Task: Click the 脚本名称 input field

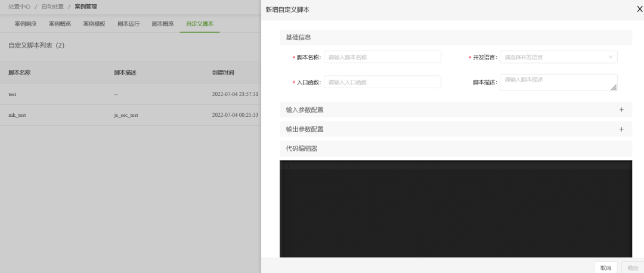Action: 382,57
